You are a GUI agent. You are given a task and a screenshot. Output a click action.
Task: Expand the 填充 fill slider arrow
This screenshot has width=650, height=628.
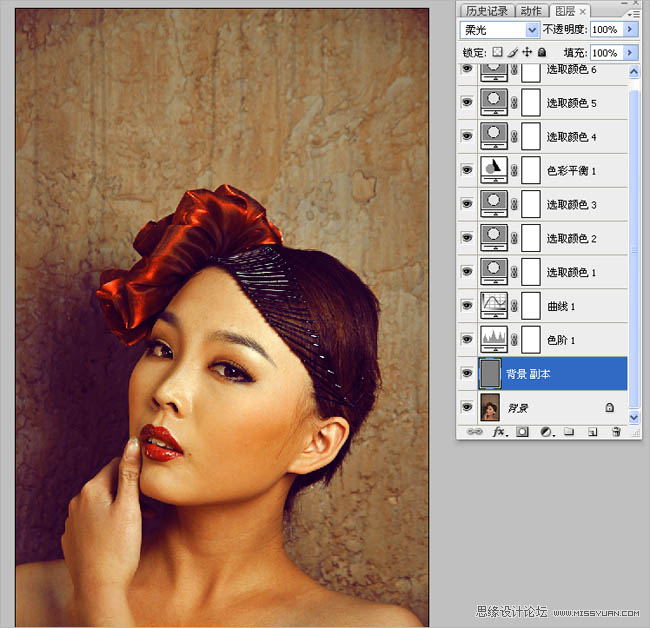click(x=630, y=52)
